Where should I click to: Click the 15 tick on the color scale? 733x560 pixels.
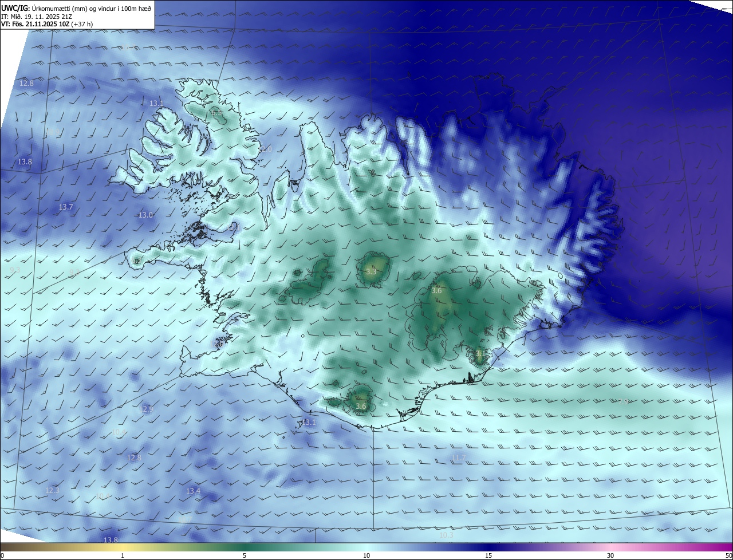point(488,555)
